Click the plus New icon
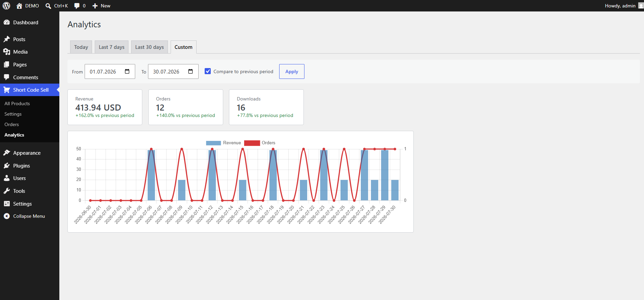The height and width of the screenshot is (300, 644). coord(95,6)
